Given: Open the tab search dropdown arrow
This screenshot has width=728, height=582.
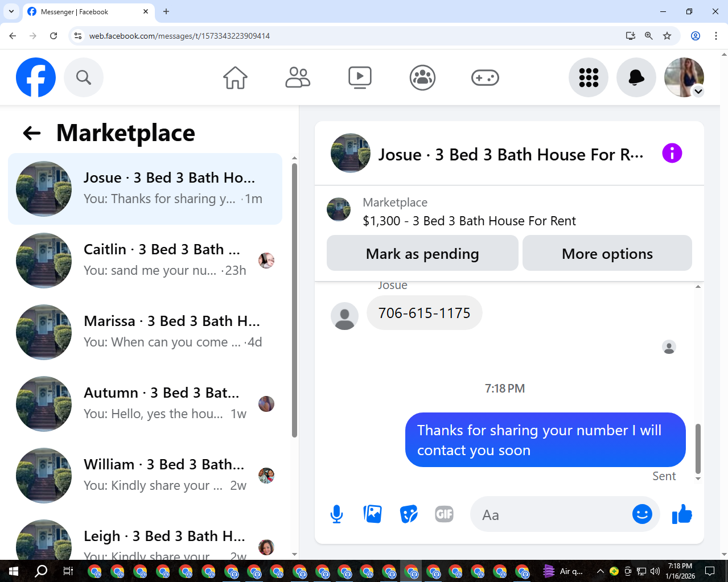Looking at the screenshot, I should tap(11, 11).
